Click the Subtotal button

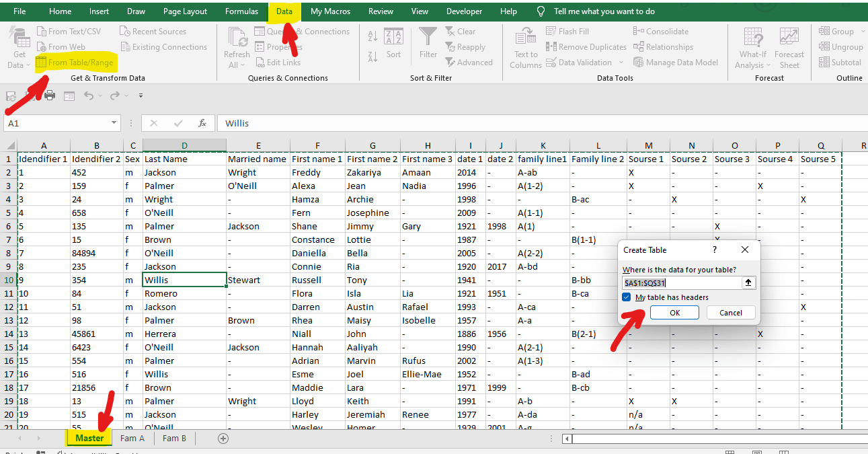pyautogui.click(x=840, y=63)
